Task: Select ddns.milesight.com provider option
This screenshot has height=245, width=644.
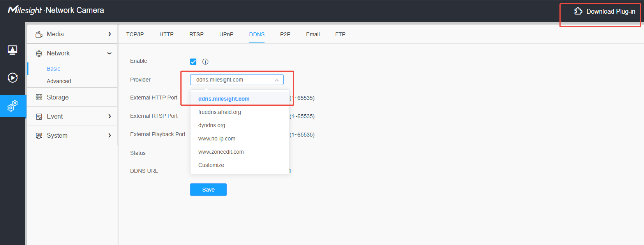Action: [240, 99]
